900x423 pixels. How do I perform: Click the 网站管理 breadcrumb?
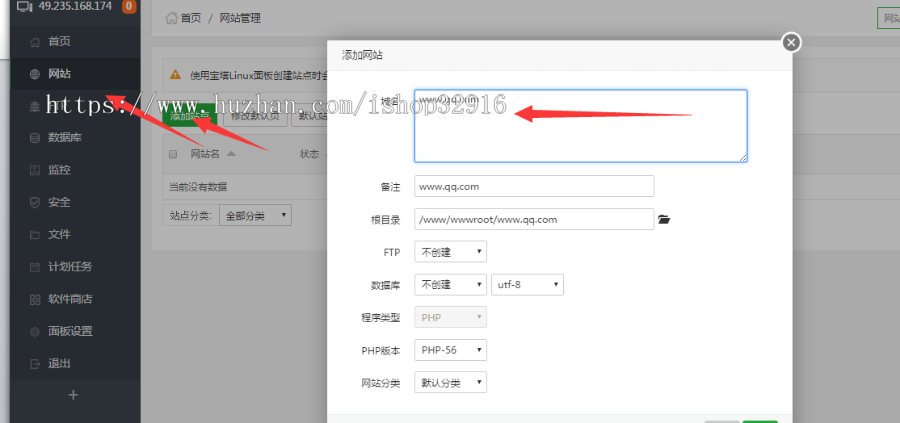240,18
